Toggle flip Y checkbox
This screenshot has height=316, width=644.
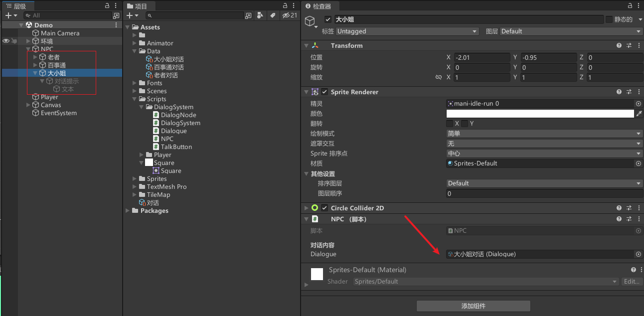(465, 124)
